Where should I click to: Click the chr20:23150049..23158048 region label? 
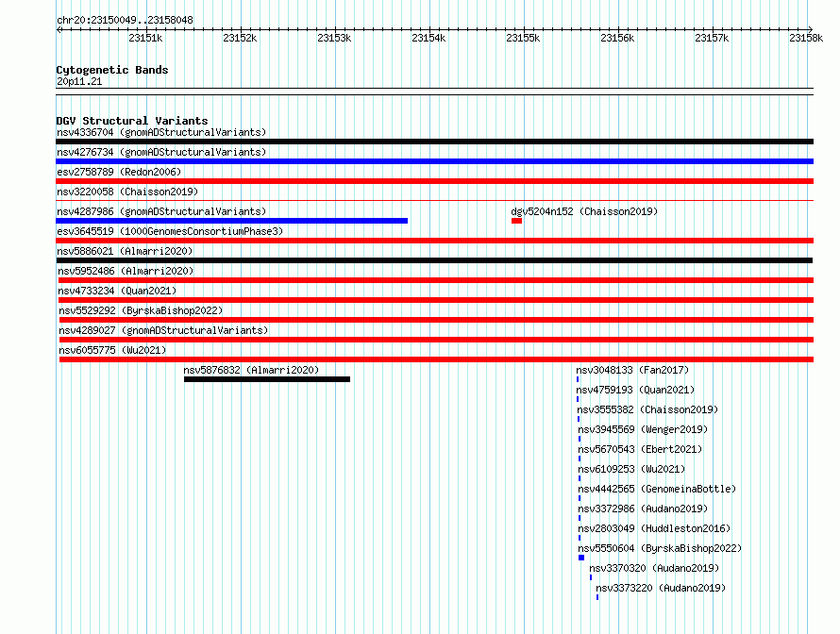point(125,20)
